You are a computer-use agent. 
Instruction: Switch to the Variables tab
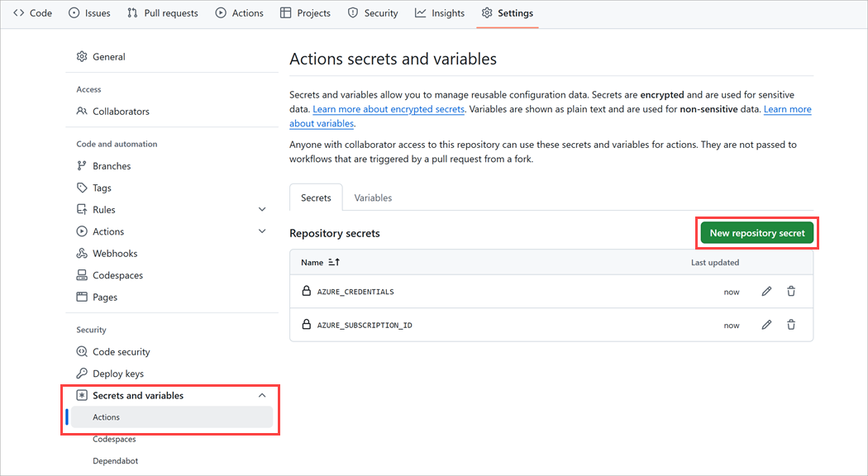click(x=373, y=198)
